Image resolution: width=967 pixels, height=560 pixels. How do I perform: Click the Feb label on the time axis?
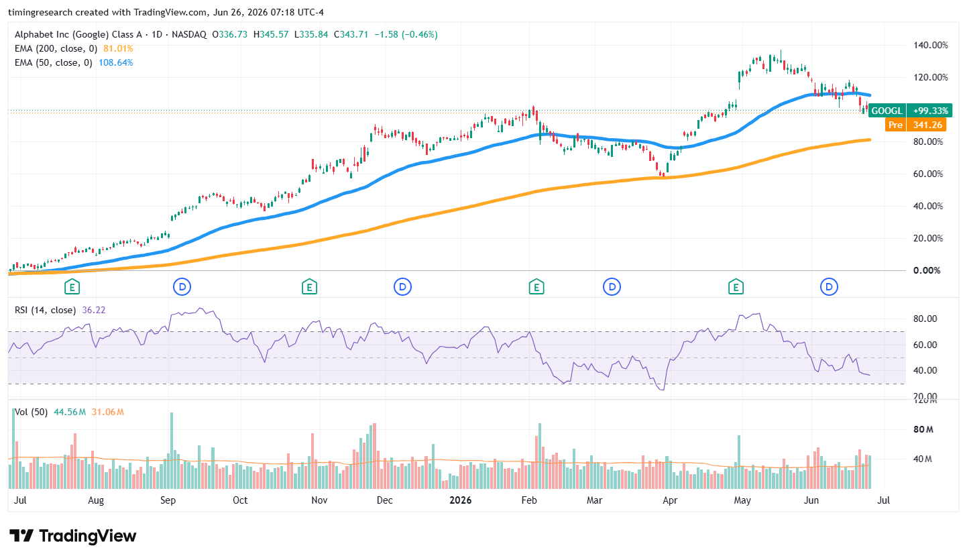529,500
